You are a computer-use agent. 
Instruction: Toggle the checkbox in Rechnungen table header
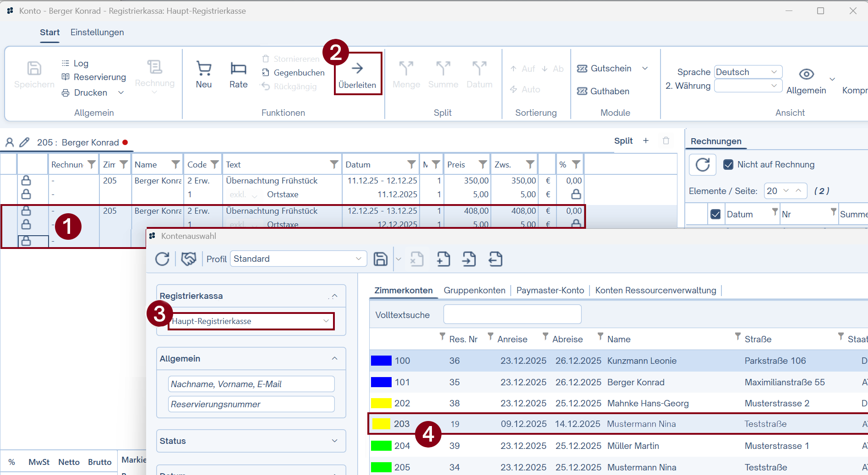[715, 214]
